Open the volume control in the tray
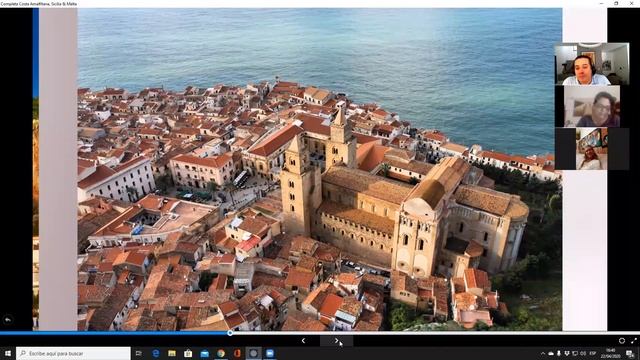 click(583, 353)
